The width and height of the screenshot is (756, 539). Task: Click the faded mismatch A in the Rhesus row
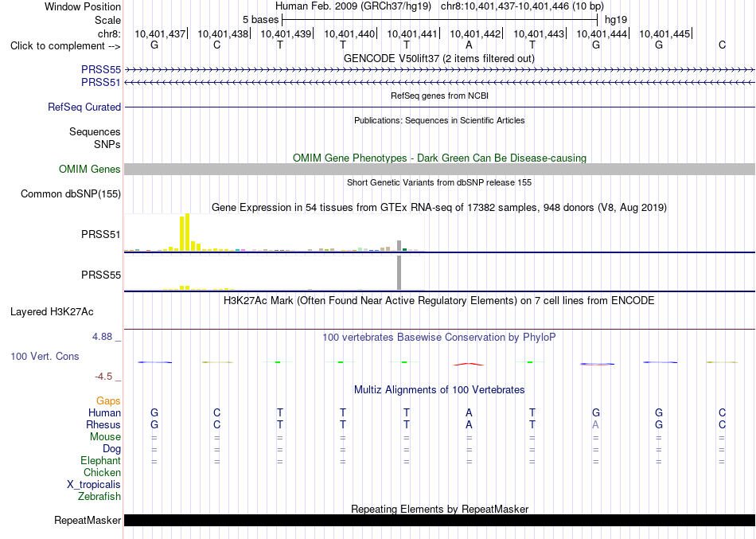point(595,425)
